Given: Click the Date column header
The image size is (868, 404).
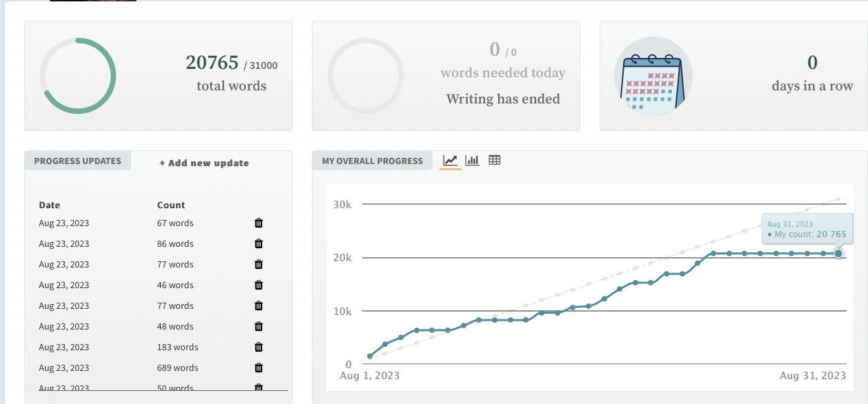Looking at the screenshot, I should (50, 205).
